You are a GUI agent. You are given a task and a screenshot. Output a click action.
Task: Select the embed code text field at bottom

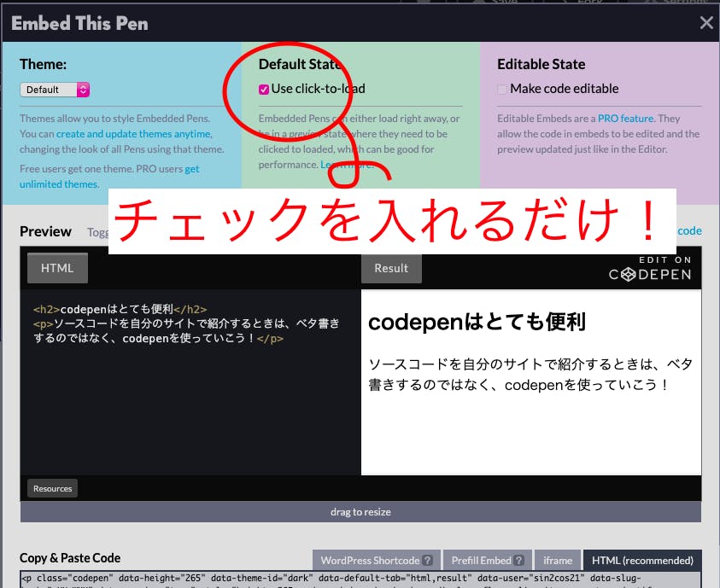click(x=359, y=580)
